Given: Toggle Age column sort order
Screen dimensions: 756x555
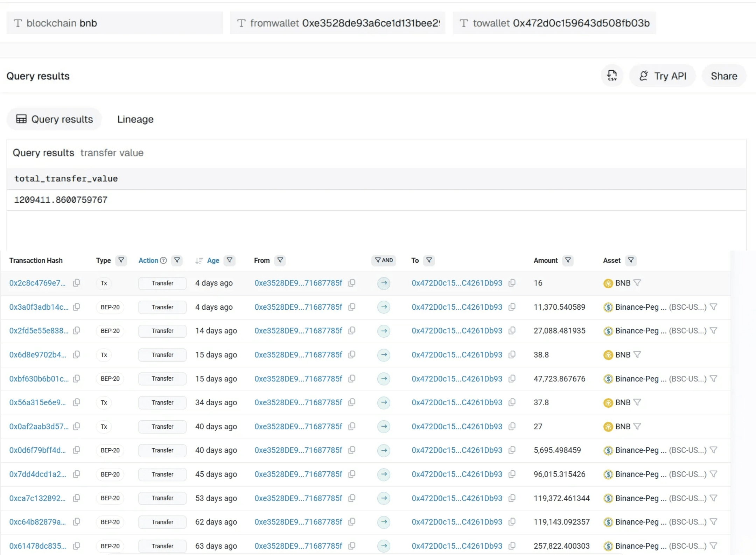Looking at the screenshot, I should (x=199, y=260).
